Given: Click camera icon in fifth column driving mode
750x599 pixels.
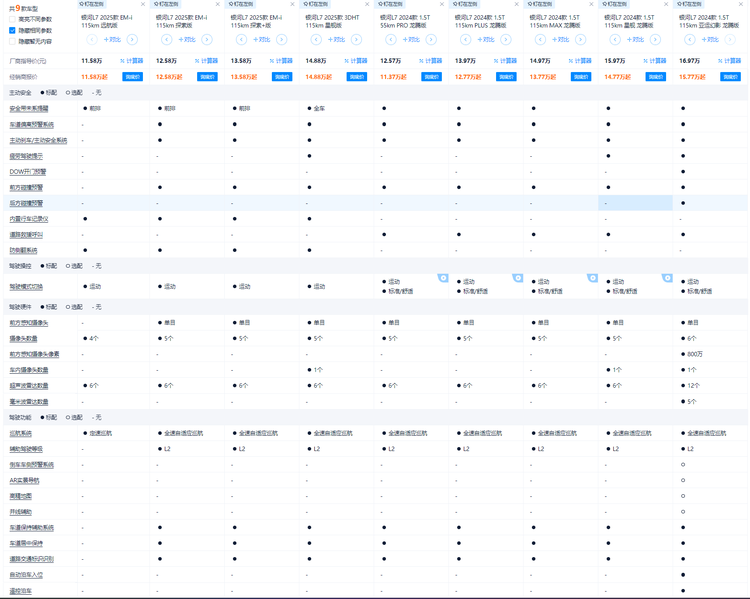Looking at the screenshot, I should 443,278.
